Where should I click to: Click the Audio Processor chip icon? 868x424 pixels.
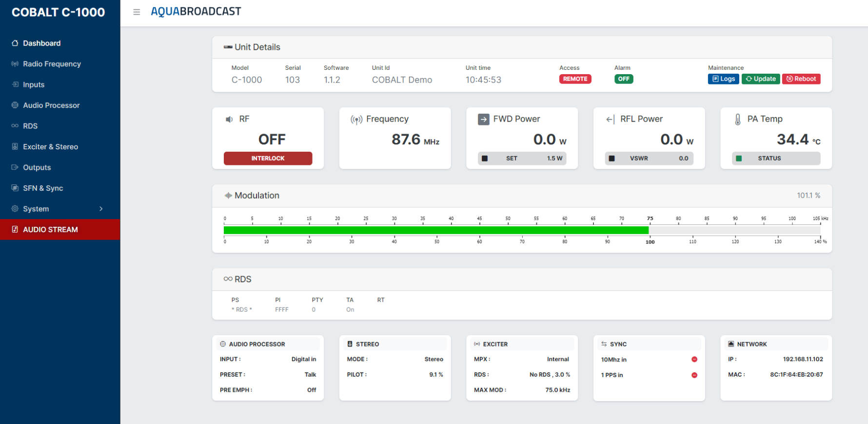(x=15, y=105)
